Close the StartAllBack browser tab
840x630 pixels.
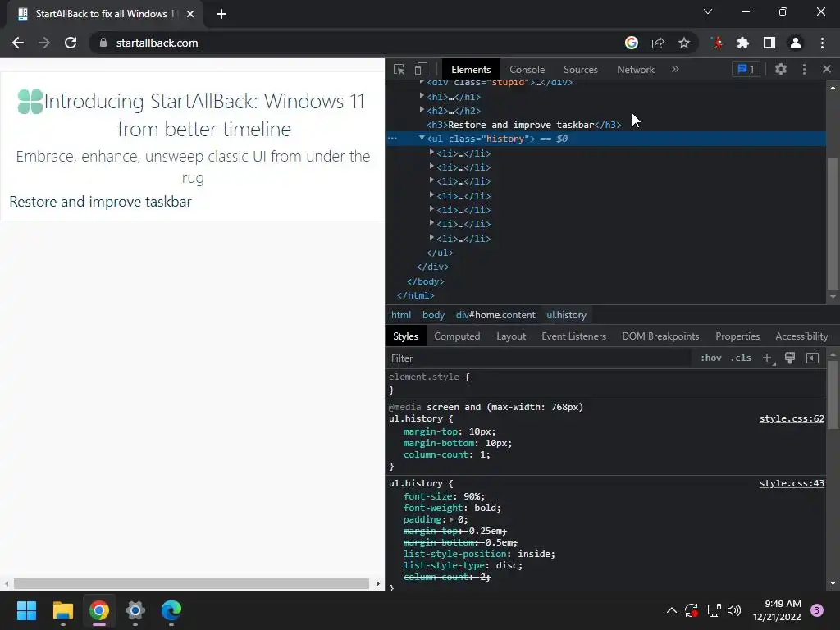click(x=190, y=14)
